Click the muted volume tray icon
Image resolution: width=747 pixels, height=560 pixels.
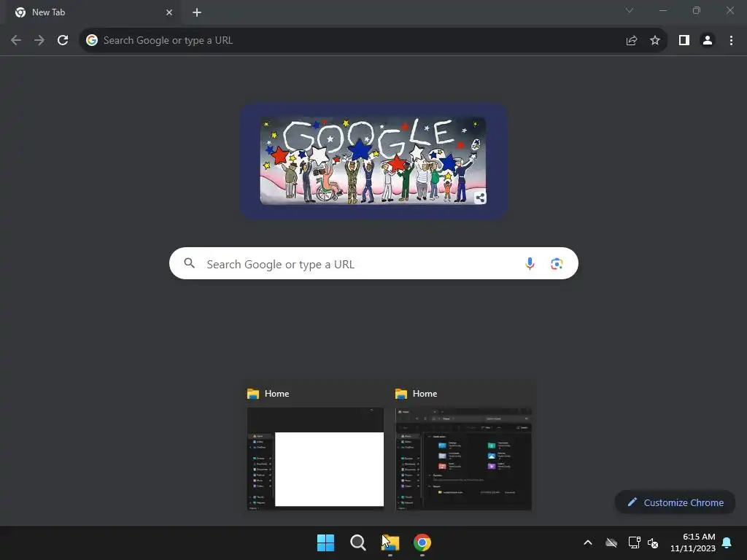[x=653, y=542]
